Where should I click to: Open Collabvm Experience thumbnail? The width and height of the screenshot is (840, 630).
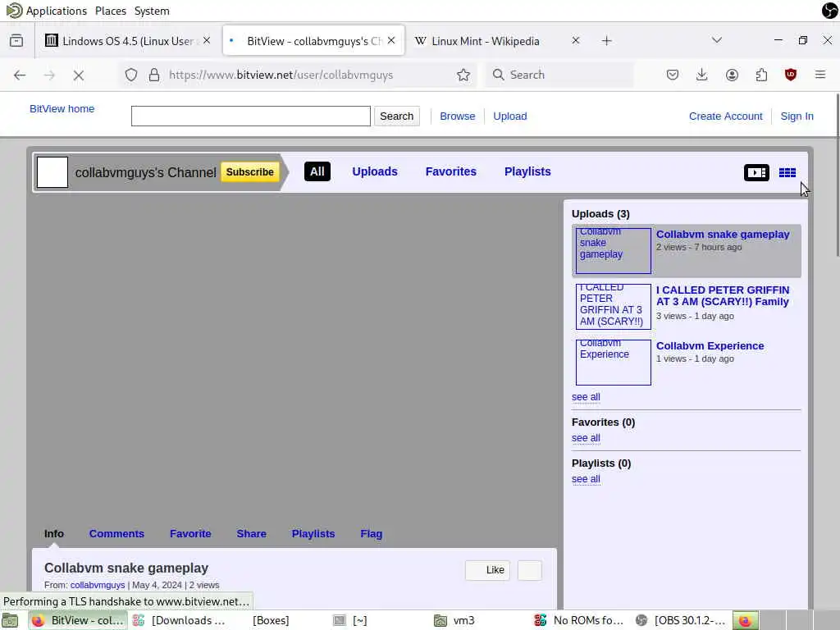(614, 362)
